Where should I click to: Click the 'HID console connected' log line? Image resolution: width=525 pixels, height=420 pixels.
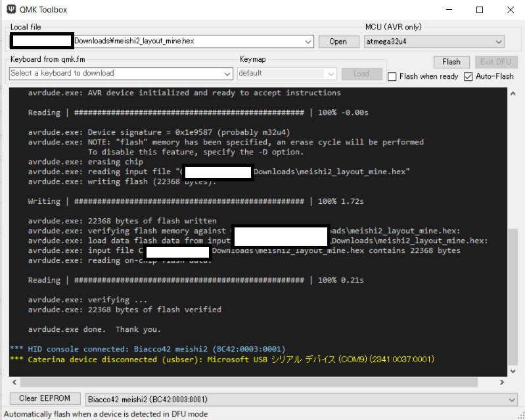pos(148,349)
